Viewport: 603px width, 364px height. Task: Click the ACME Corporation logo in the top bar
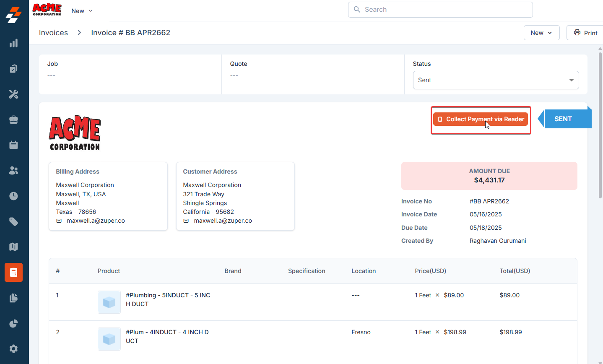(47, 10)
